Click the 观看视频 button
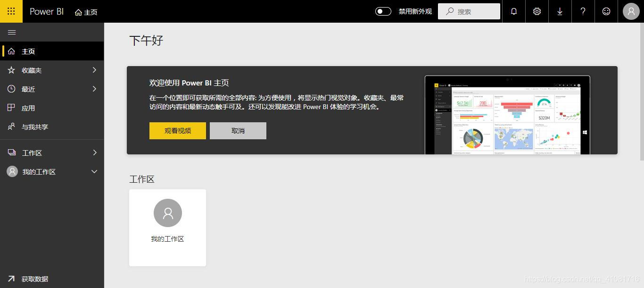Viewport: 644px width, 288px height. click(x=178, y=131)
